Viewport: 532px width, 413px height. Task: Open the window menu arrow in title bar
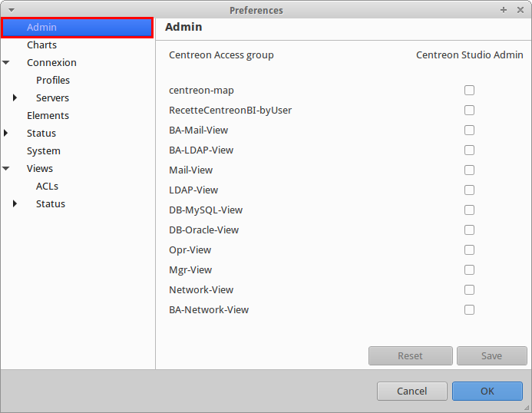coord(11,10)
